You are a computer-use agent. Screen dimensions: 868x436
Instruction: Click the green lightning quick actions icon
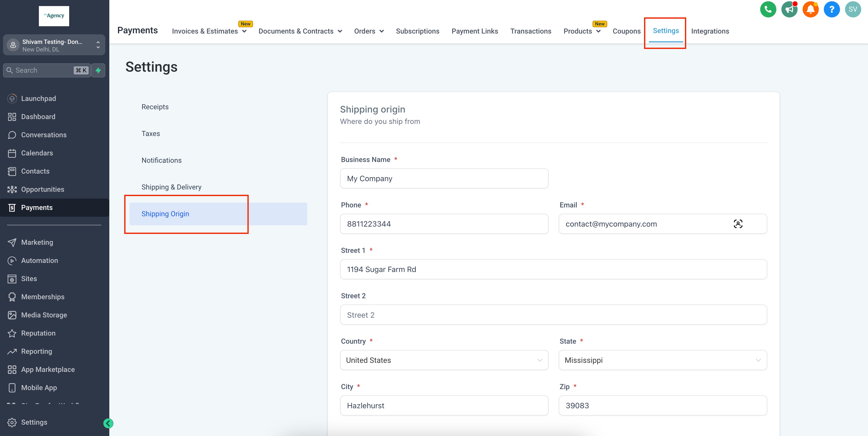[x=98, y=70]
